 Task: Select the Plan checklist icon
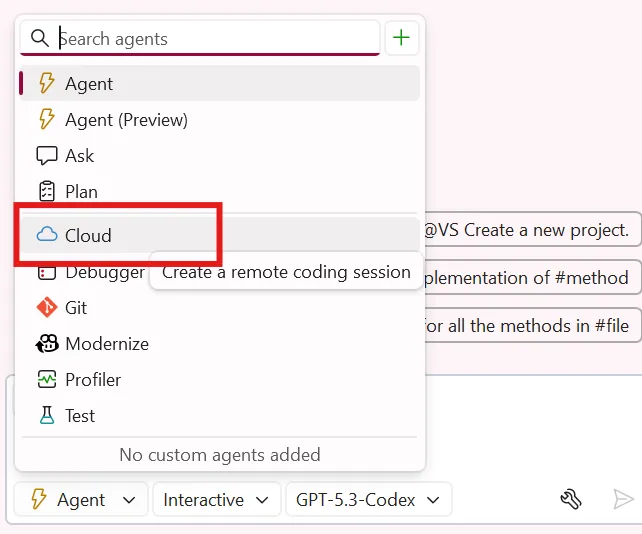47,191
